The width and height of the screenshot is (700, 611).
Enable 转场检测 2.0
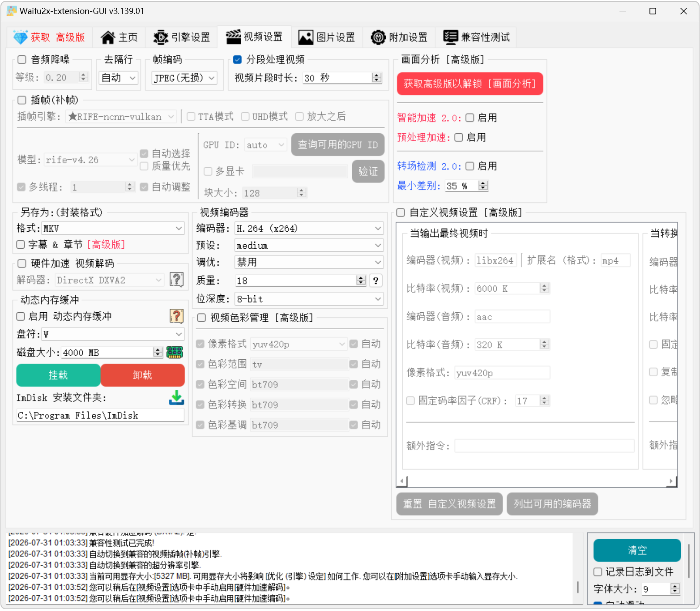click(x=470, y=166)
